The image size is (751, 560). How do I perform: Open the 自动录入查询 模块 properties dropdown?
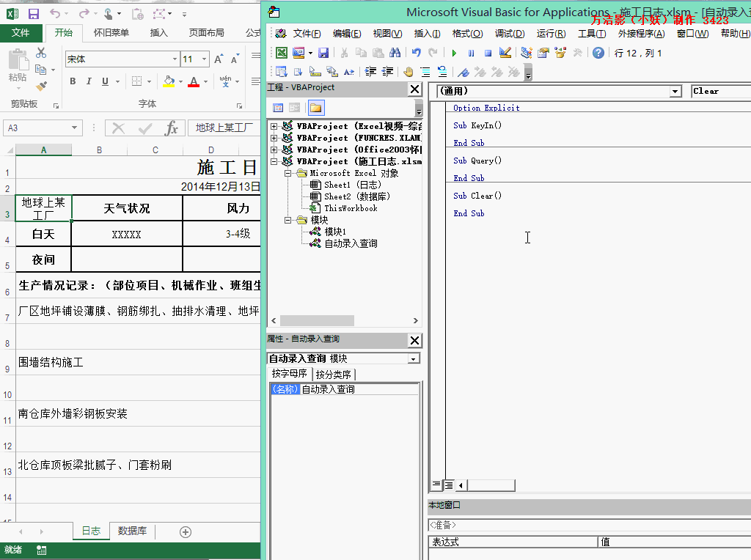tap(414, 358)
